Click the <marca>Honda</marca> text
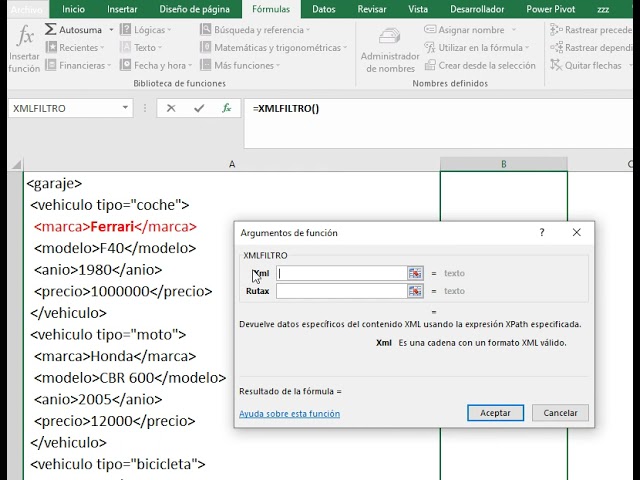Viewport: 640px width, 480px height. (x=115, y=356)
